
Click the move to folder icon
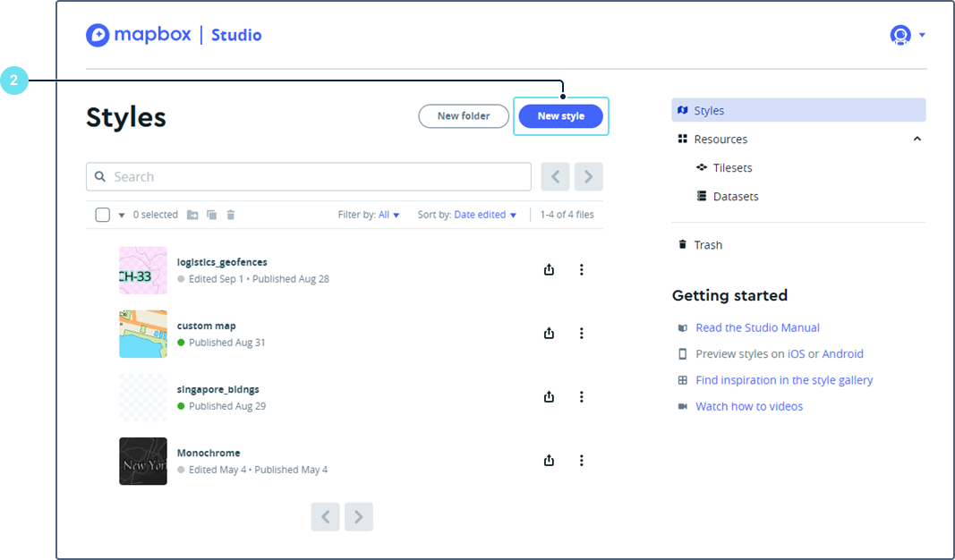click(x=192, y=215)
